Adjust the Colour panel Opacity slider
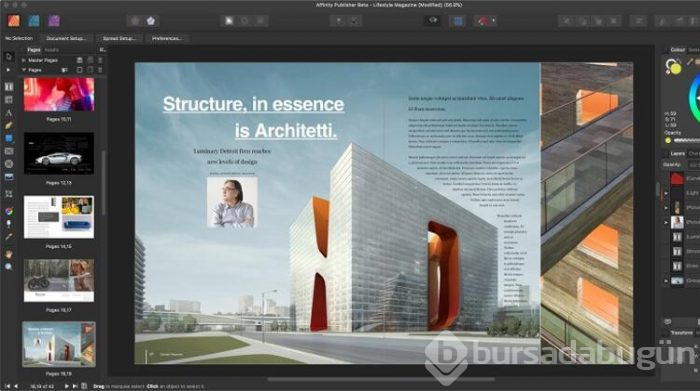700x391 pixels. [x=687, y=141]
